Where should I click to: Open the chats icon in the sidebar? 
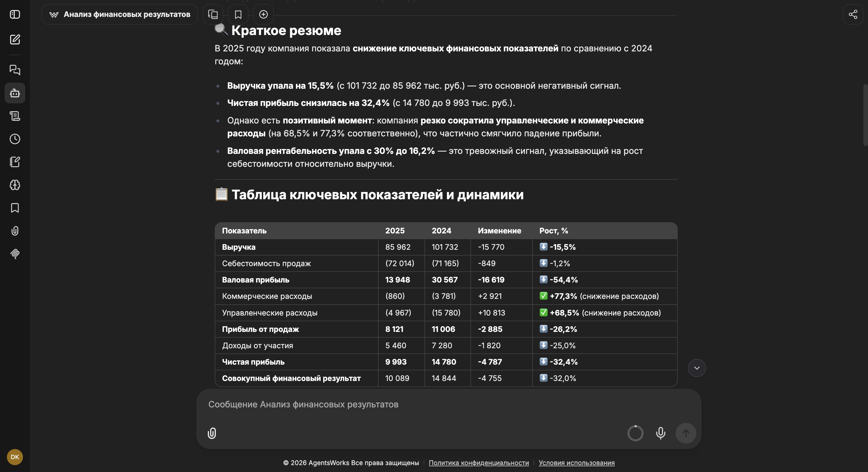coord(15,70)
